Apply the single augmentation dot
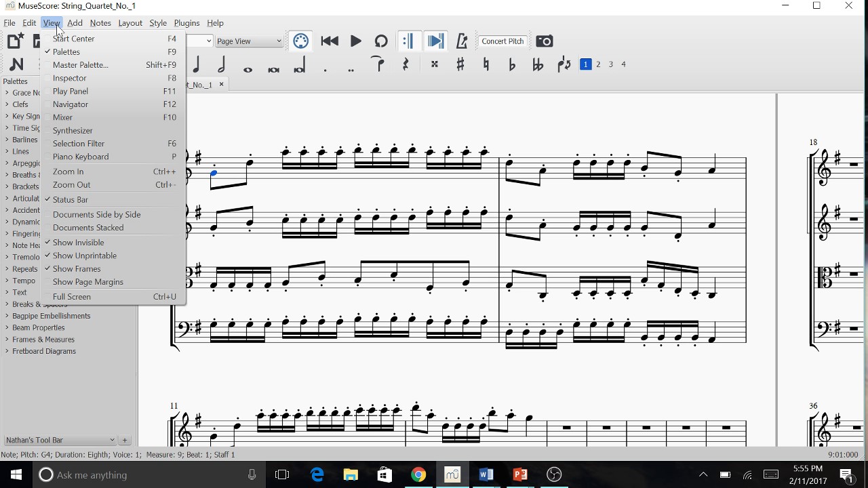 click(x=325, y=70)
